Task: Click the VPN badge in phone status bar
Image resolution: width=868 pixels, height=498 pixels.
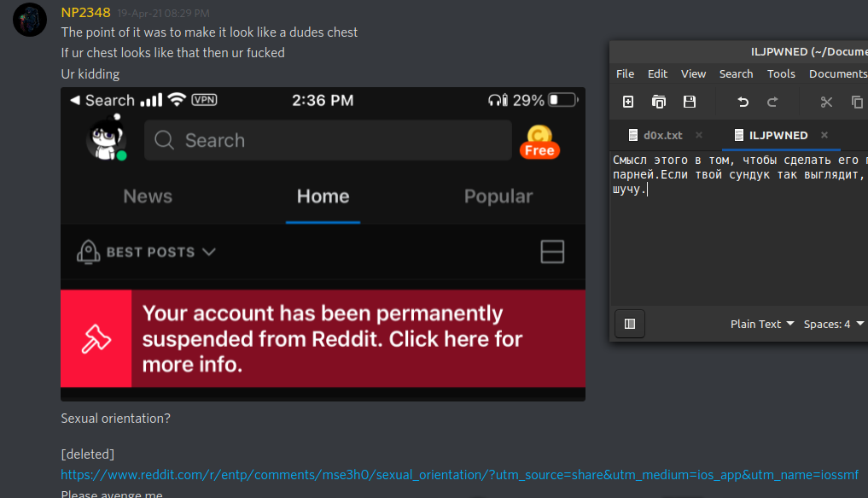Action: tap(204, 100)
